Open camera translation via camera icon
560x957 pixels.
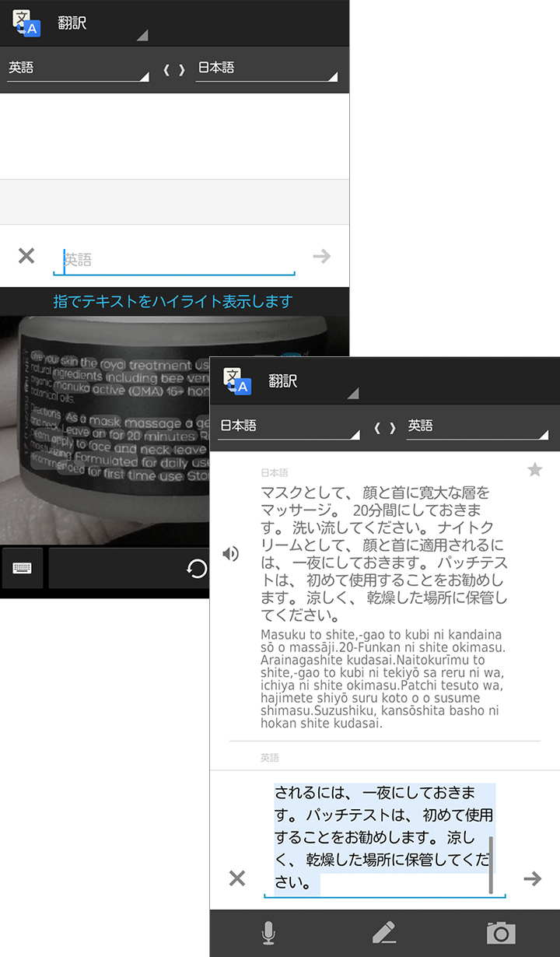(501, 933)
